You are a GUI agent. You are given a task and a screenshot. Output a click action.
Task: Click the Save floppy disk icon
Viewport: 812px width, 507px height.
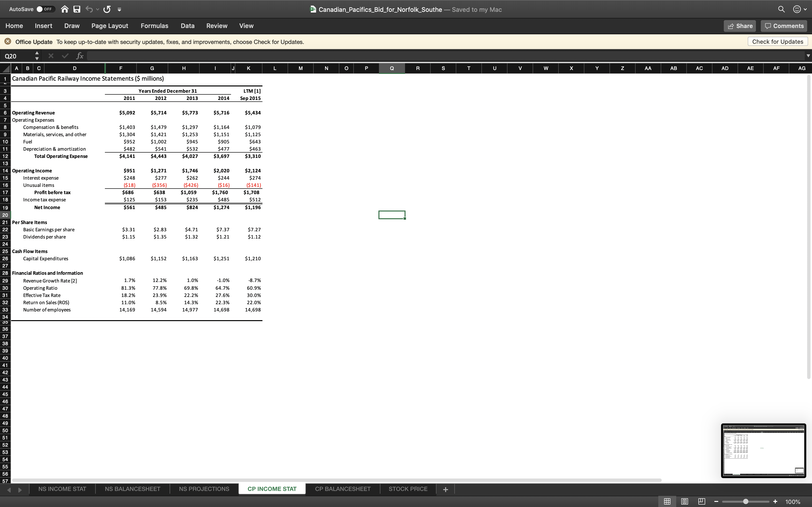tap(77, 9)
